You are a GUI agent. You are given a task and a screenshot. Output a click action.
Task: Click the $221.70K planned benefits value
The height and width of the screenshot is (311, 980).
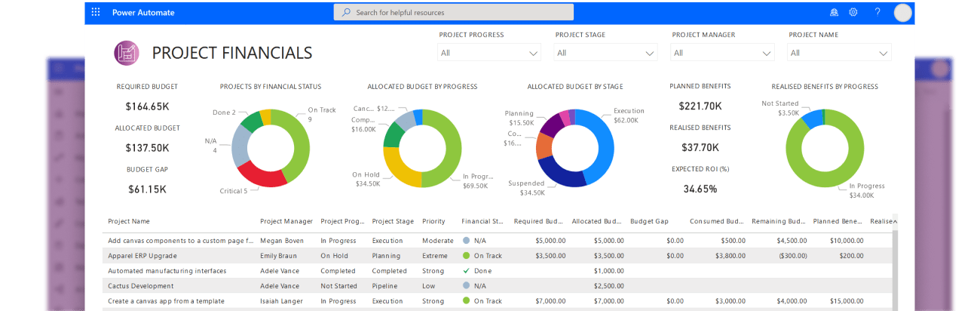[x=700, y=106]
